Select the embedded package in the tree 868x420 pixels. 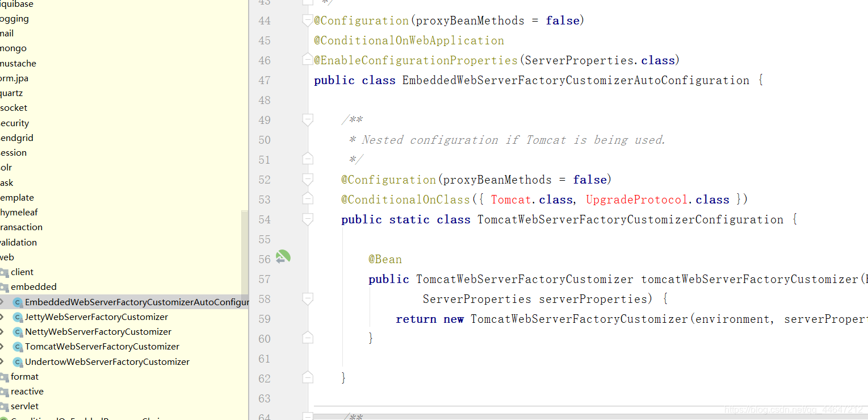click(33, 287)
